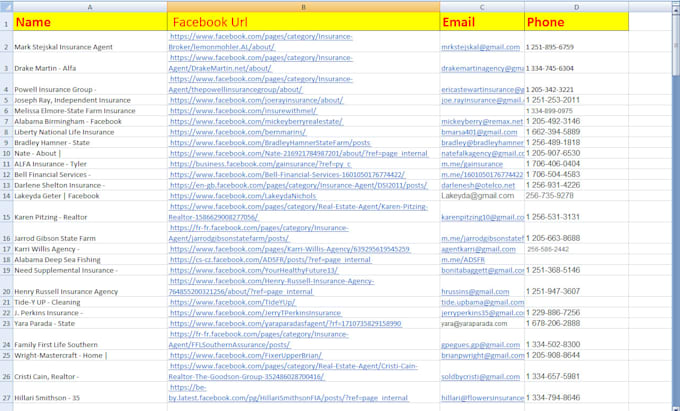Select the Cristi Cain, Realtor cell
680x411 pixels.
[x=90, y=372]
